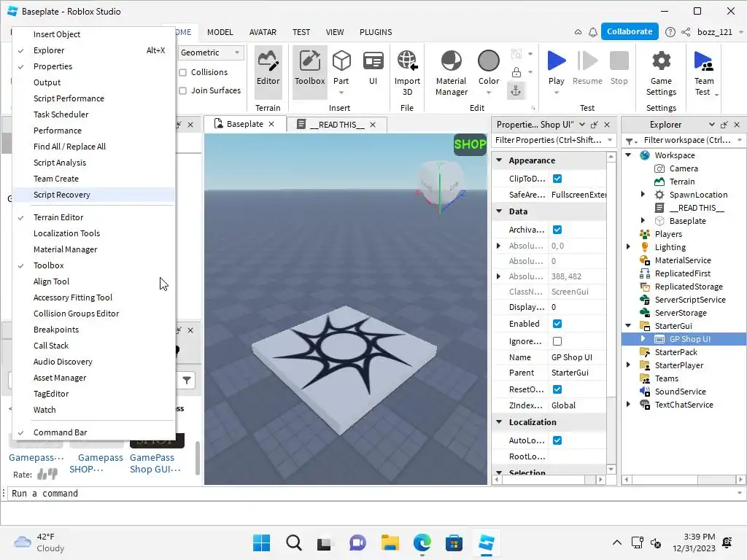
Task: Click the view orientation cube in viewport
Action: [441, 183]
